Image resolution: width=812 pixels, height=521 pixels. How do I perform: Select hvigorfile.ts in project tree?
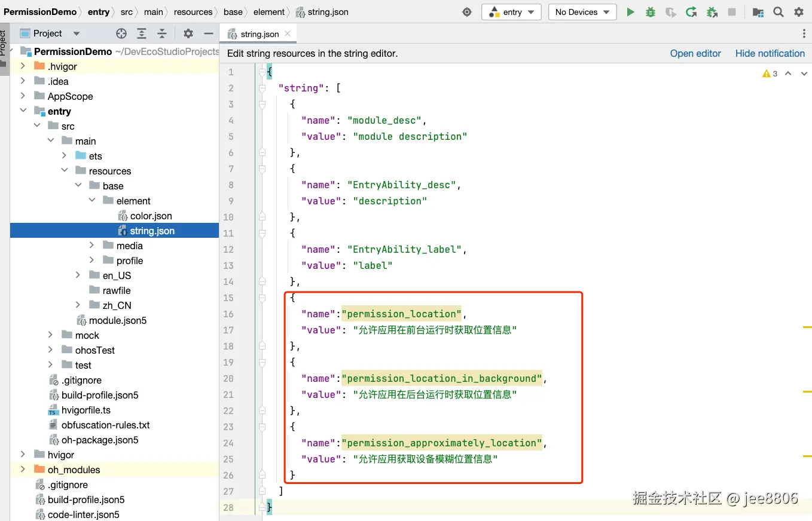click(x=86, y=410)
